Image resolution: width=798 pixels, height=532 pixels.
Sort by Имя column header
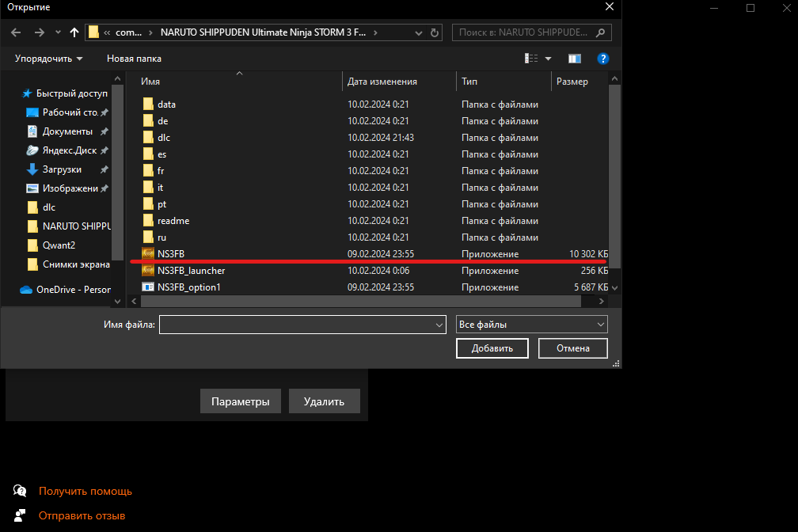(x=150, y=82)
